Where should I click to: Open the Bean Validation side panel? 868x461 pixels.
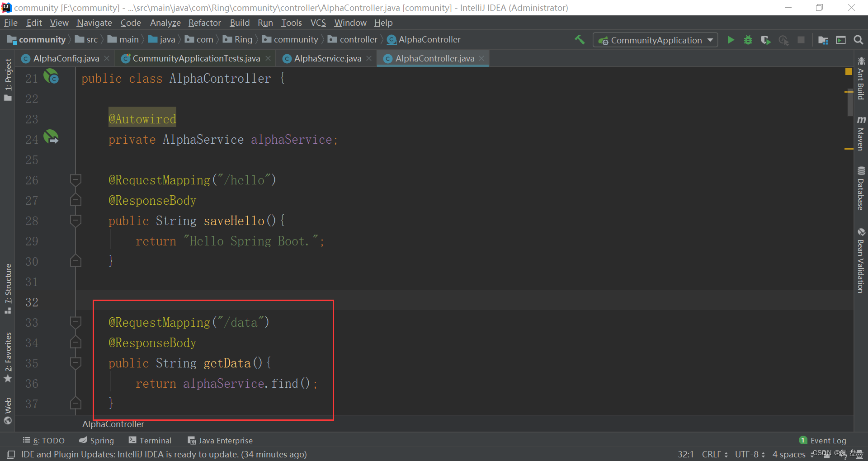coord(861,261)
